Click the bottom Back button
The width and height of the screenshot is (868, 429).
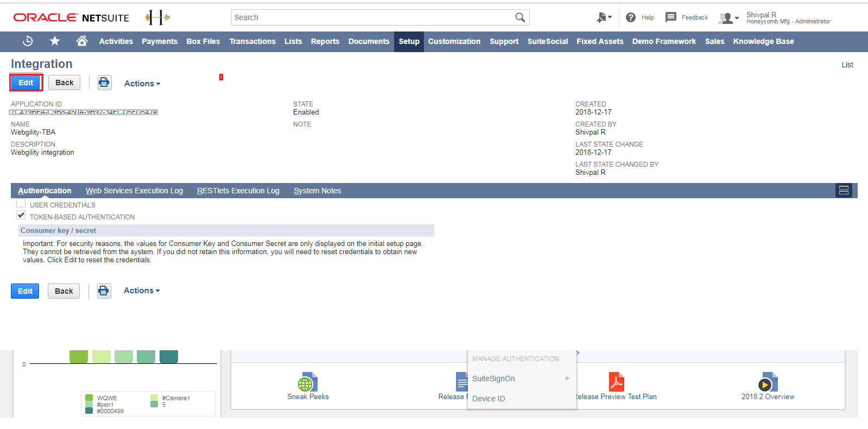[x=64, y=291]
